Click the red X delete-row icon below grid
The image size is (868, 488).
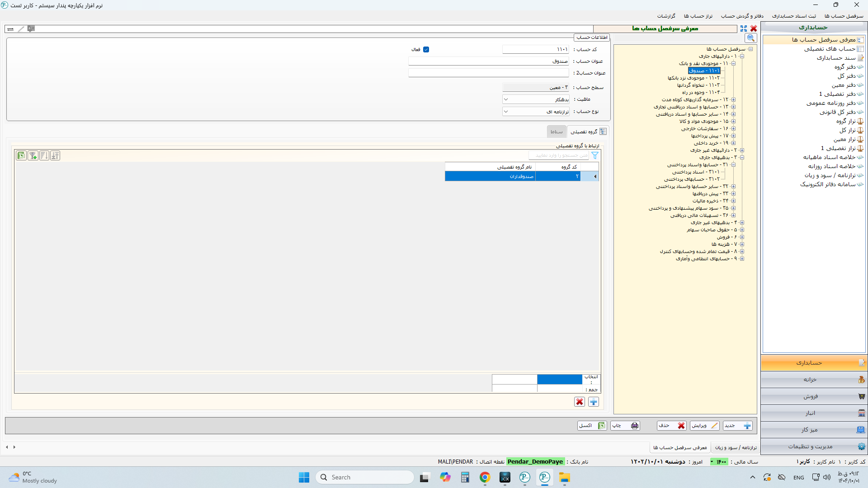click(x=580, y=402)
